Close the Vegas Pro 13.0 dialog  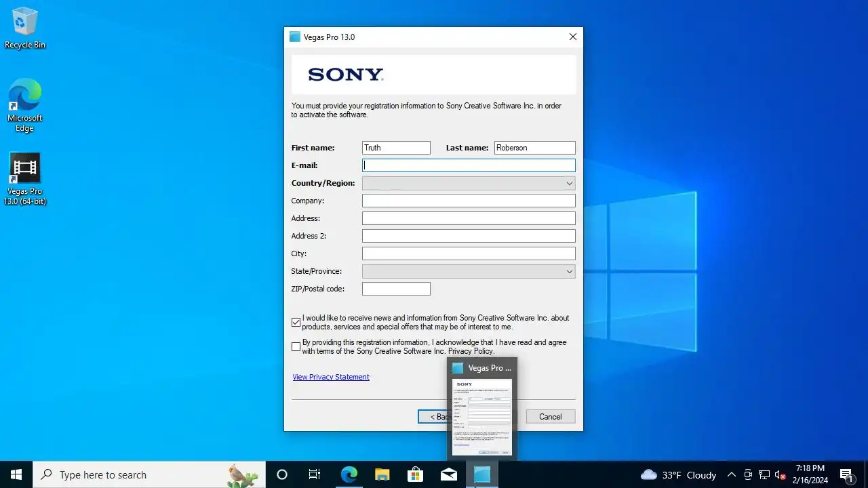pos(573,37)
